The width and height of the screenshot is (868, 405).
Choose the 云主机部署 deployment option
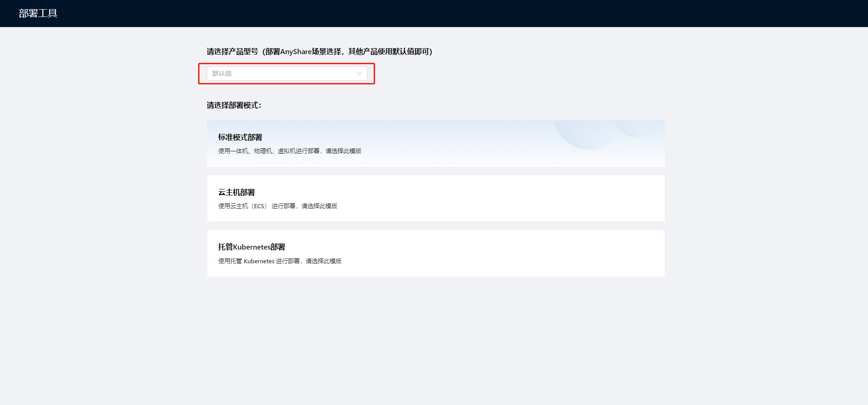click(436, 198)
